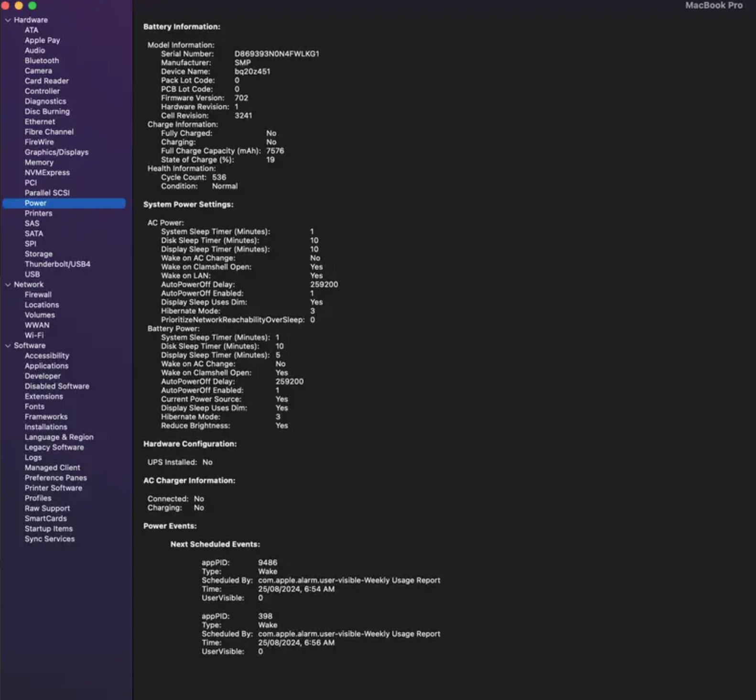Image resolution: width=756 pixels, height=700 pixels.
Task: Click the battery Serial Number value
Action: tap(276, 54)
